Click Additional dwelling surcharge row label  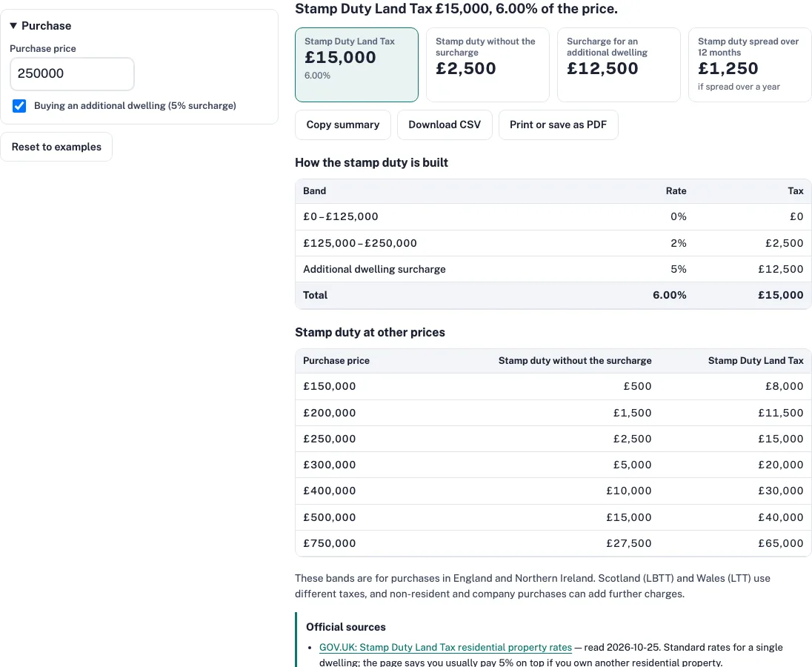(x=374, y=269)
